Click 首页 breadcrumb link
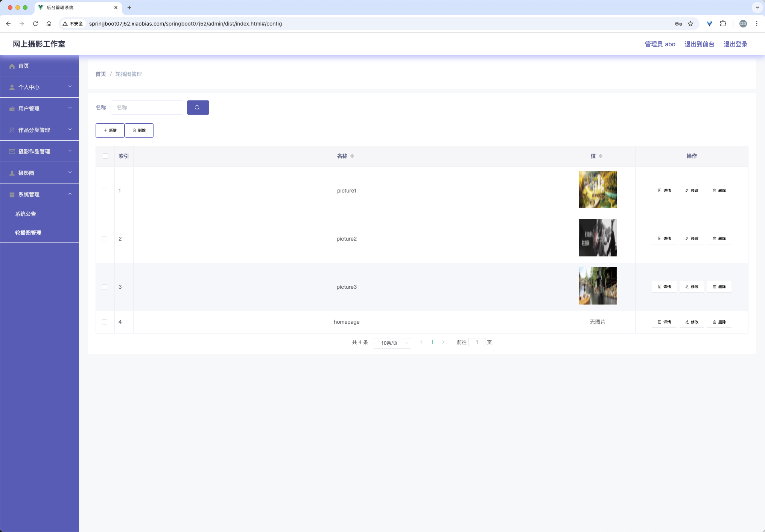Viewport: 765px width, 532px height. (101, 74)
